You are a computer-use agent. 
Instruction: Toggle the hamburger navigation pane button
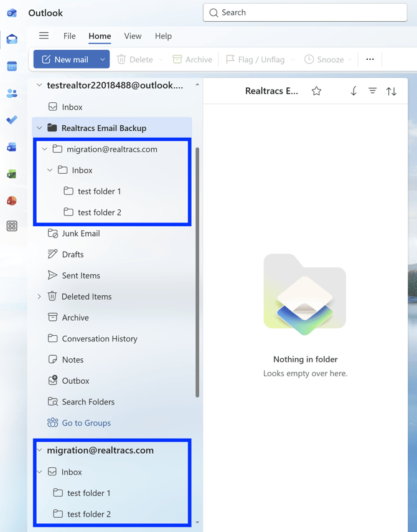click(x=44, y=36)
